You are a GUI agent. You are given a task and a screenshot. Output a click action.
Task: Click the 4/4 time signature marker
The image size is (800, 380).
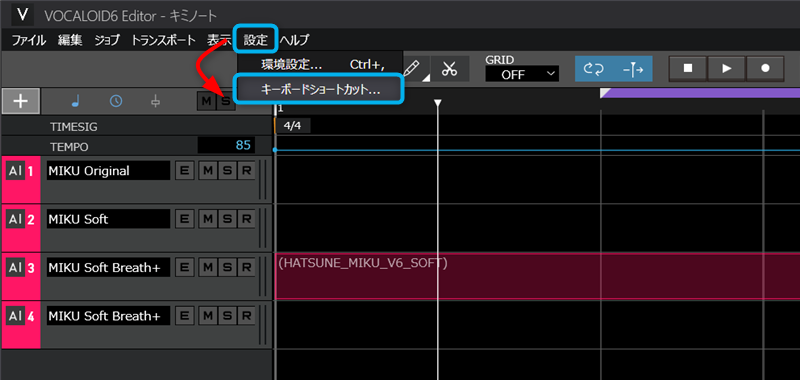click(x=292, y=126)
